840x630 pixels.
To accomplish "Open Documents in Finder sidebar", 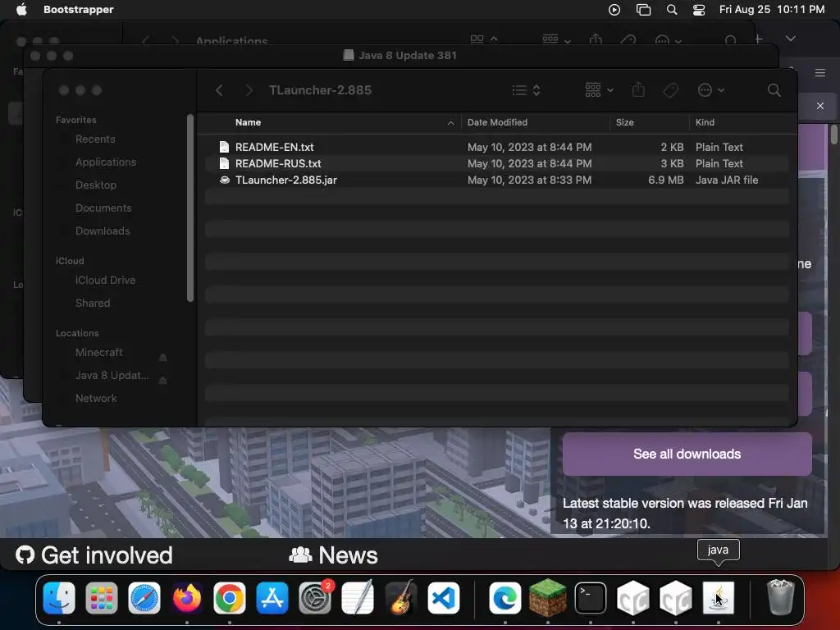I will [103, 208].
